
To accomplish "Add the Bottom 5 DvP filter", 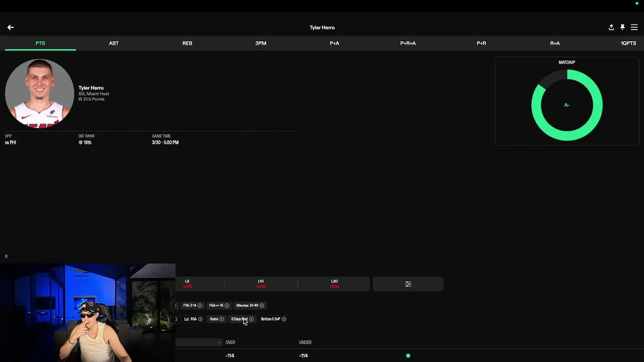I will click(284, 319).
